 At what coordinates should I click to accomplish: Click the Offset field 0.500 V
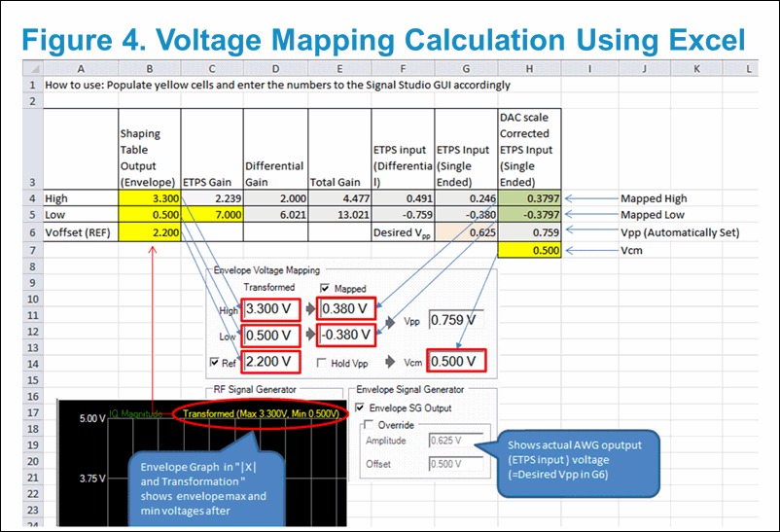coord(456,464)
